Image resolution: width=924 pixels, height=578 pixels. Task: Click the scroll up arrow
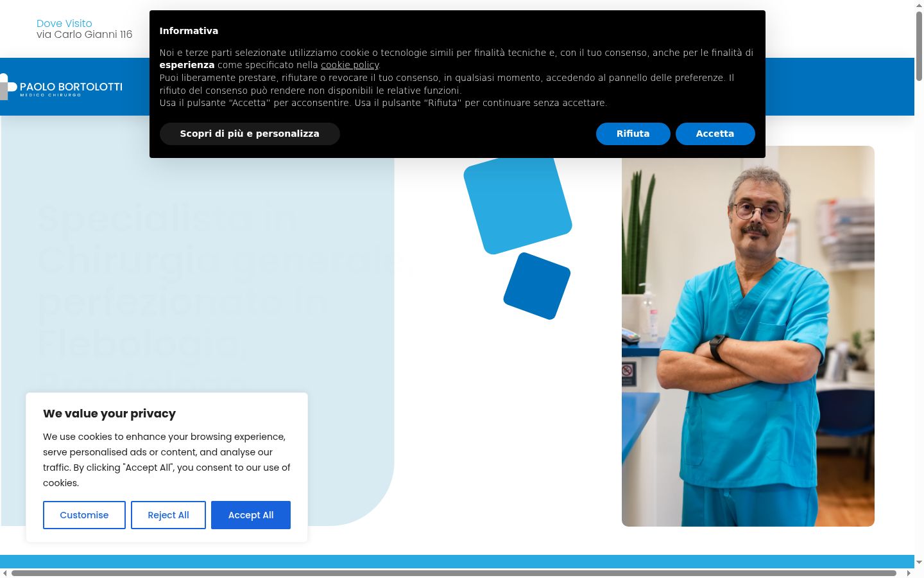pyautogui.click(x=919, y=4)
